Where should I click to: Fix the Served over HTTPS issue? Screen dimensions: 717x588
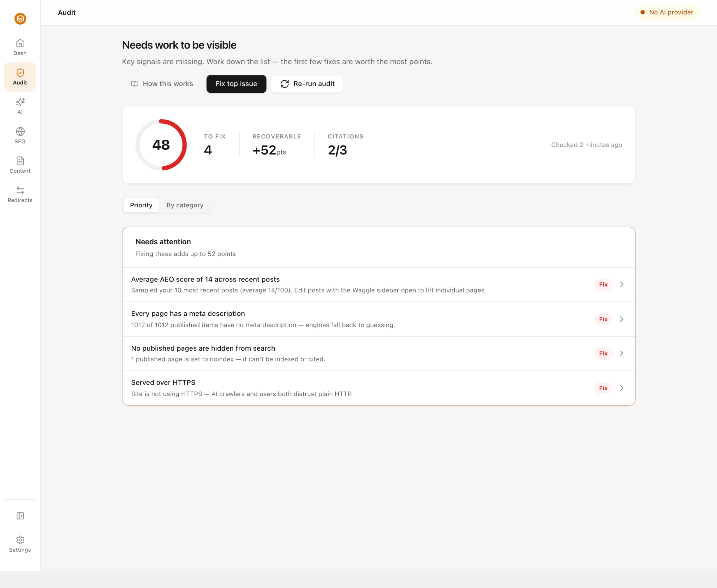click(x=603, y=388)
